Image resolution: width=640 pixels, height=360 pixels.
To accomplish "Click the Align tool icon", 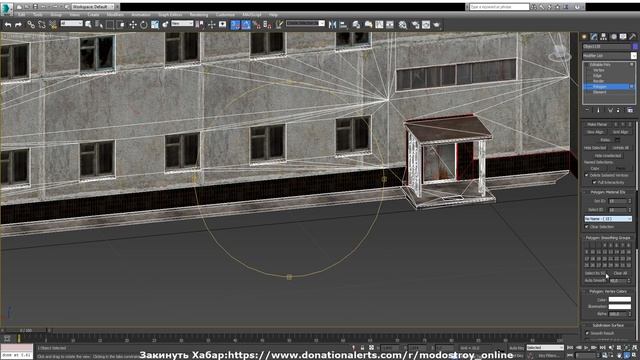I will click(343, 25).
